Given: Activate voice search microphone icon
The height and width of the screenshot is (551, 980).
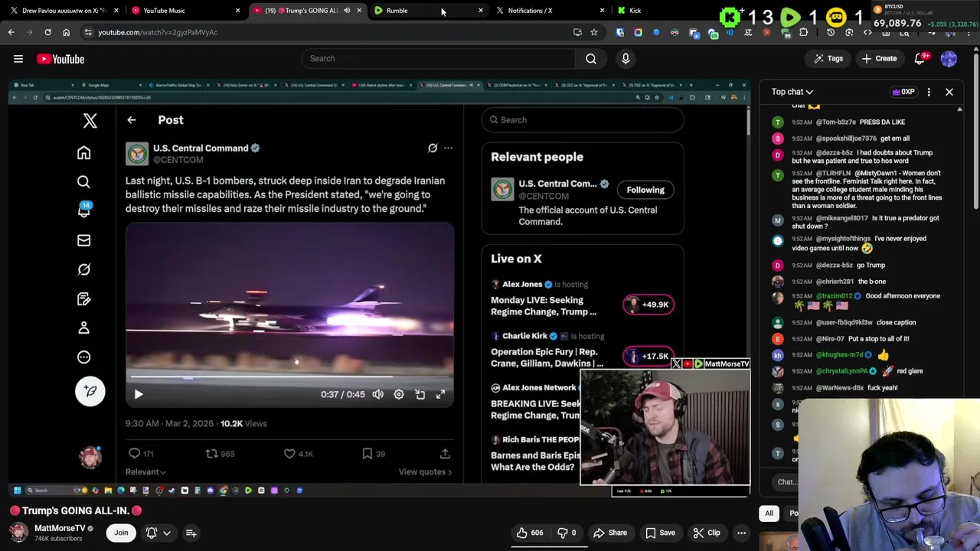Looking at the screenshot, I should [x=626, y=59].
